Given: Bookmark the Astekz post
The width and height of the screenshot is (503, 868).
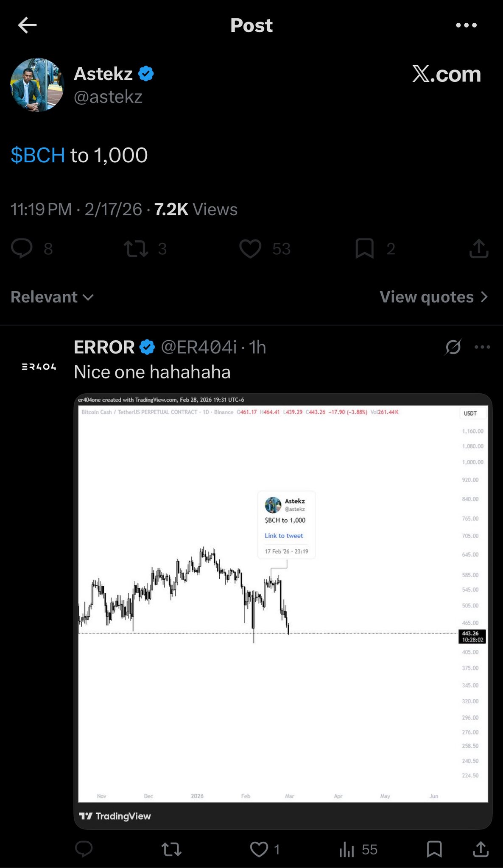Looking at the screenshot, I should tap(364, 249).
